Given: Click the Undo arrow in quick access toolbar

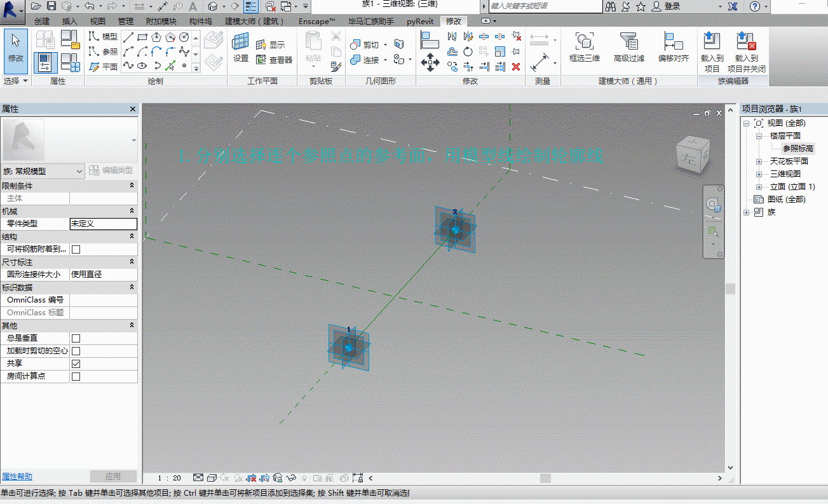Looking at the screenshot, I should (88, 6).
